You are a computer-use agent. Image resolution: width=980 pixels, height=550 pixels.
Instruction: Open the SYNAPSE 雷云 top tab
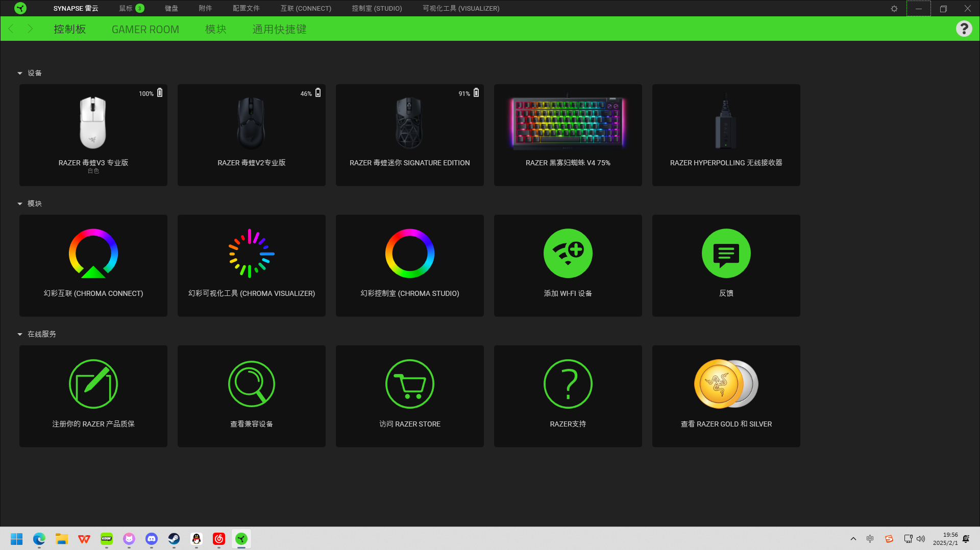(76, 9)
